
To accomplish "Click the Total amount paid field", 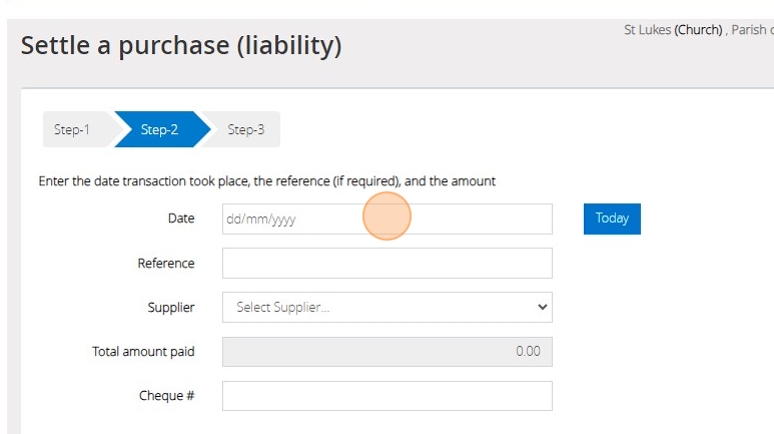I will [x=387, y=351].
